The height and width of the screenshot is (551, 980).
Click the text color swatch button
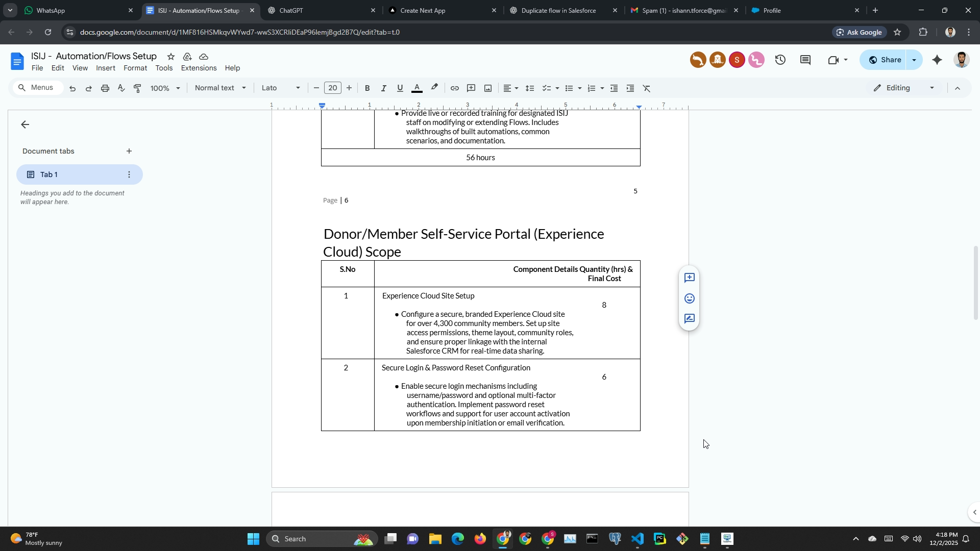[417, 88]
